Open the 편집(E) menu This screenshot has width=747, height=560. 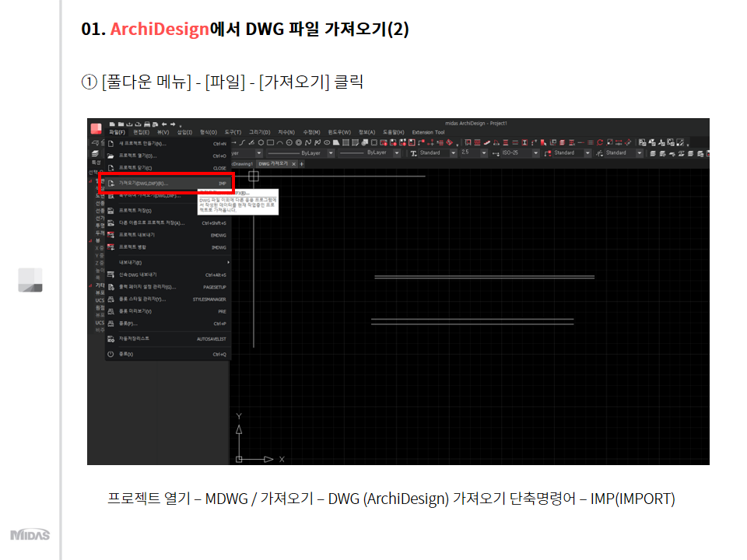[x=141, y=132]
